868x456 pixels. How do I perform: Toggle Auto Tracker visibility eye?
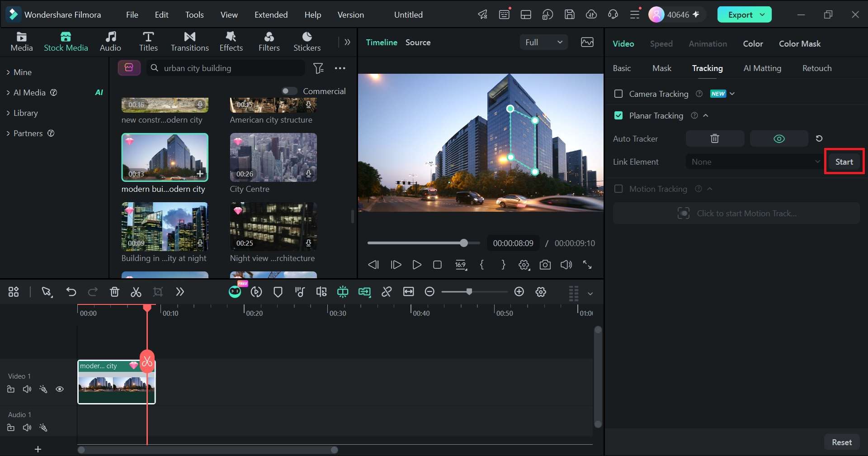pyautogui.click(x=779, y=138)
